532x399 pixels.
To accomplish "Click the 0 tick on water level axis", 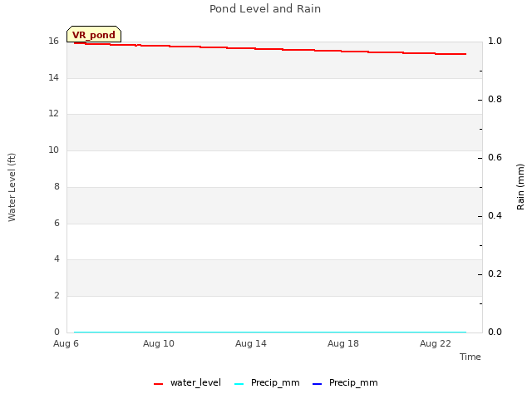I will coord(57,332).
